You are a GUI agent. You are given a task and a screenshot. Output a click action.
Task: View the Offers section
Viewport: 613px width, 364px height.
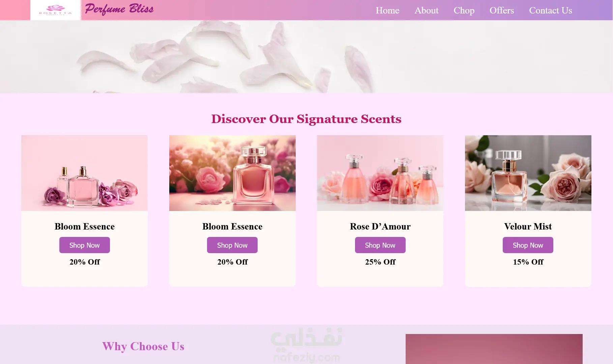point(502,10)
